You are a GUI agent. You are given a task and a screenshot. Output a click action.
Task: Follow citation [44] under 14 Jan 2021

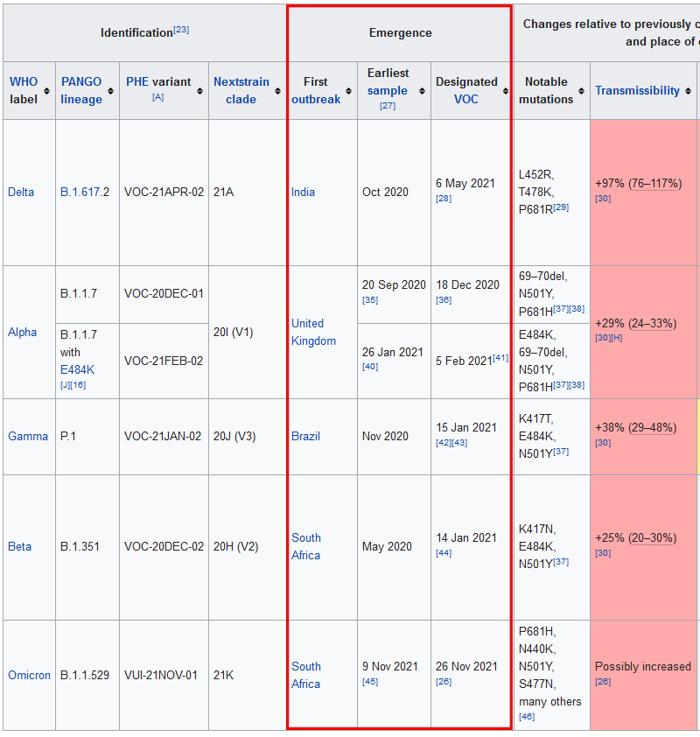point(444,553)
